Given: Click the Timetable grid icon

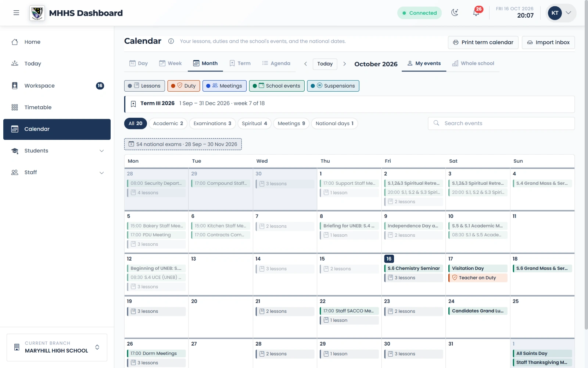Looking at the screenshot, I should (15, 107).
